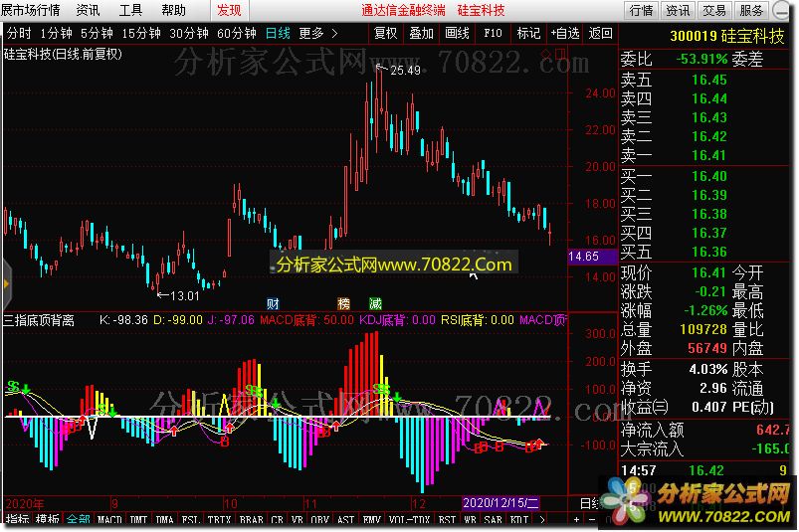This screenshot has height=532, width=799.
Task: Select the 15分钟 period
Action: click(141, 34)
